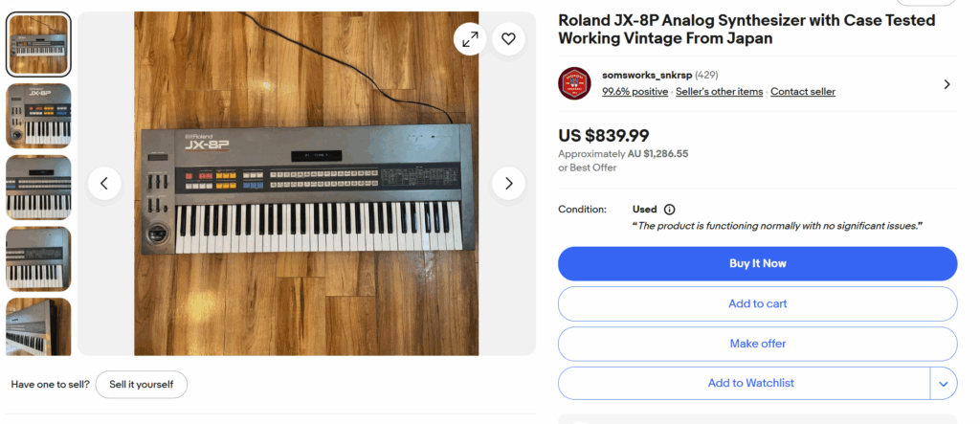Click the condition info icon beside Used
Viewport: 980px width, 424px height.
pos(669,210)
